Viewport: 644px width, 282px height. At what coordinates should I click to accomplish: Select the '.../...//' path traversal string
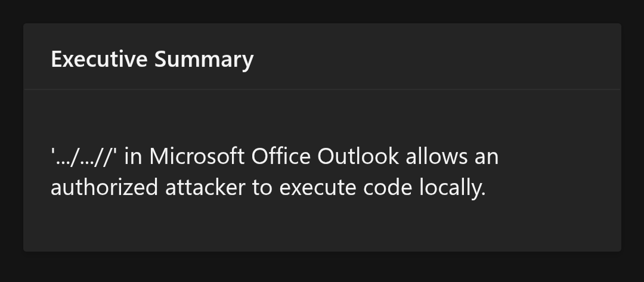point(84,157)
